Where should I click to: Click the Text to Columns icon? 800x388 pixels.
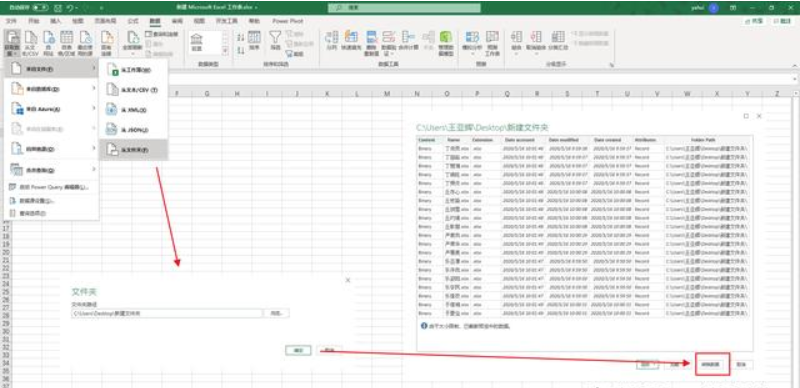332,41
